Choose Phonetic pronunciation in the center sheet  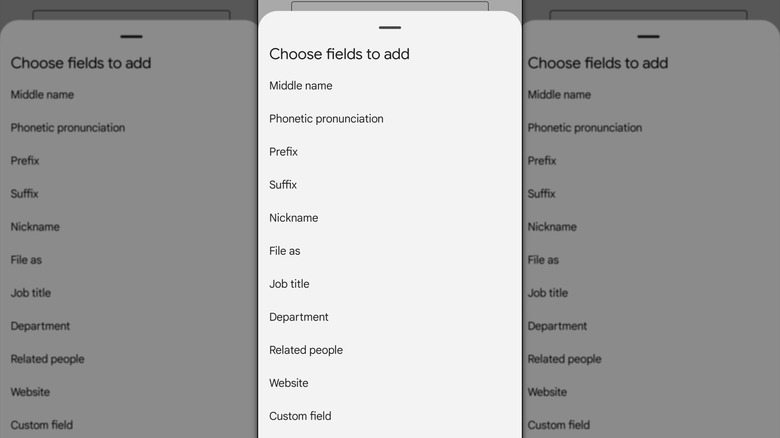[x=326, y=119]
